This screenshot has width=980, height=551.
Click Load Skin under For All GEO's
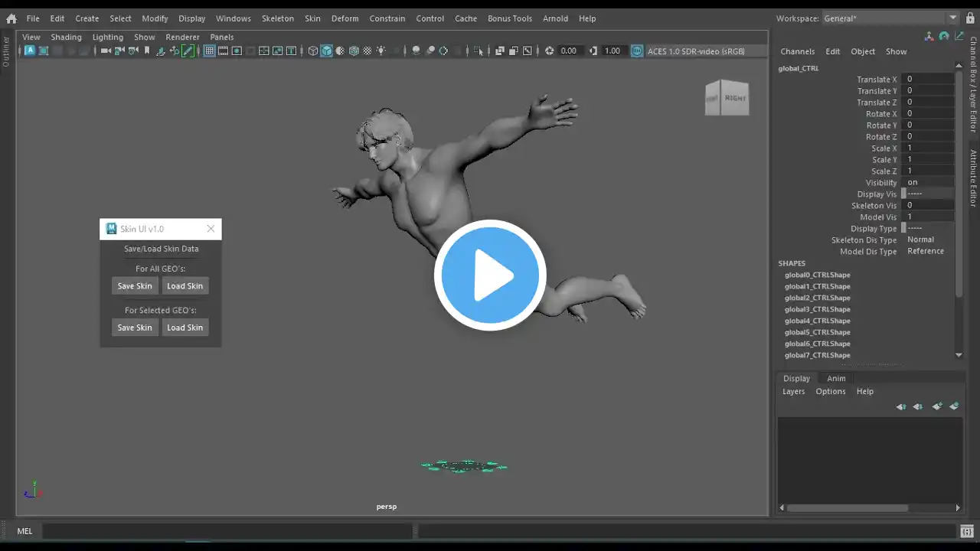185,286
